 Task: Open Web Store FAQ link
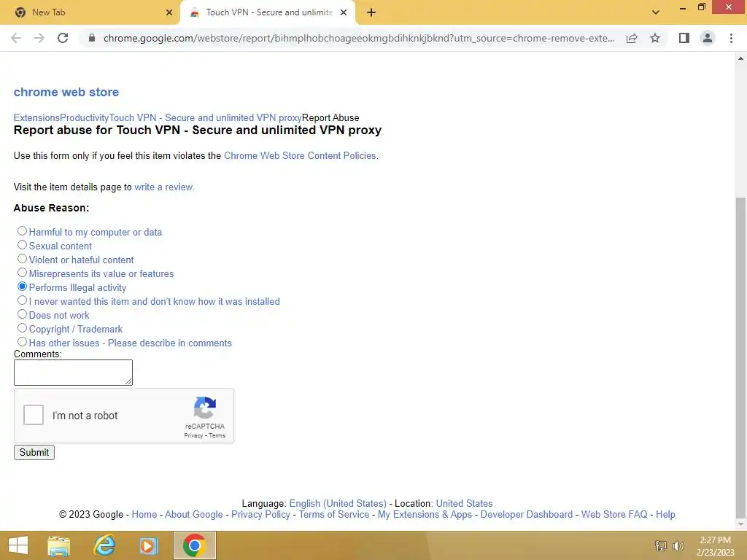coord(614,514)
